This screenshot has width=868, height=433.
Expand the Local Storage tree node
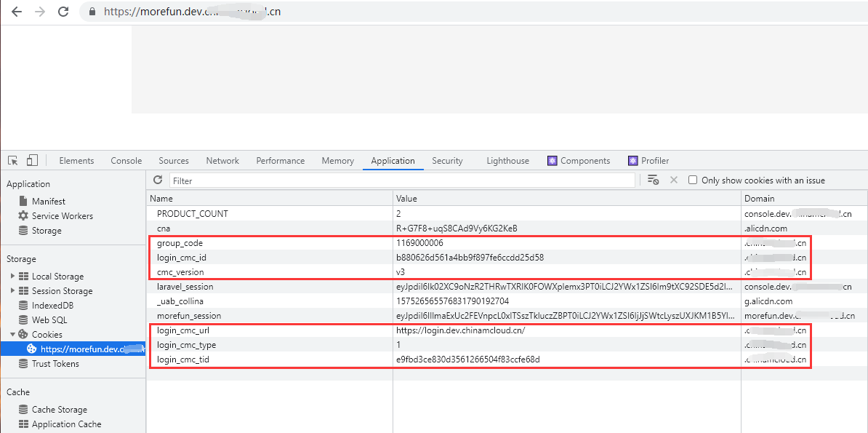12,277
